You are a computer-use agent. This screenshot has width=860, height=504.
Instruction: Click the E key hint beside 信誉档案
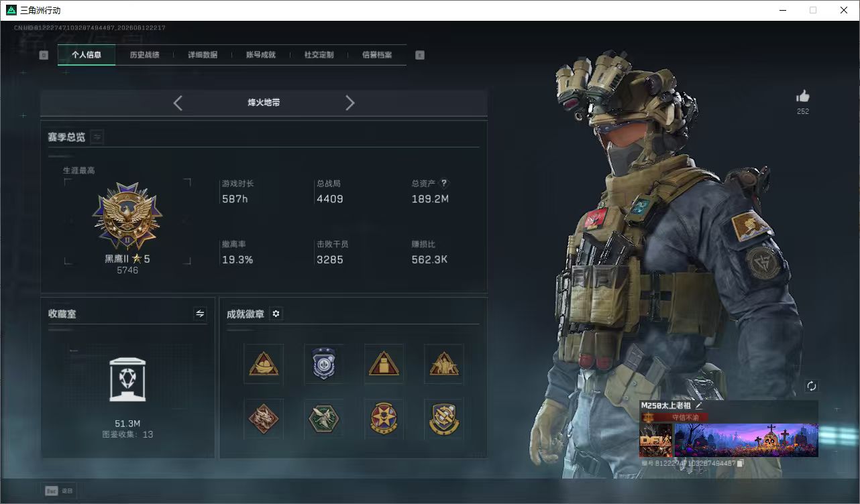point(420,55)
